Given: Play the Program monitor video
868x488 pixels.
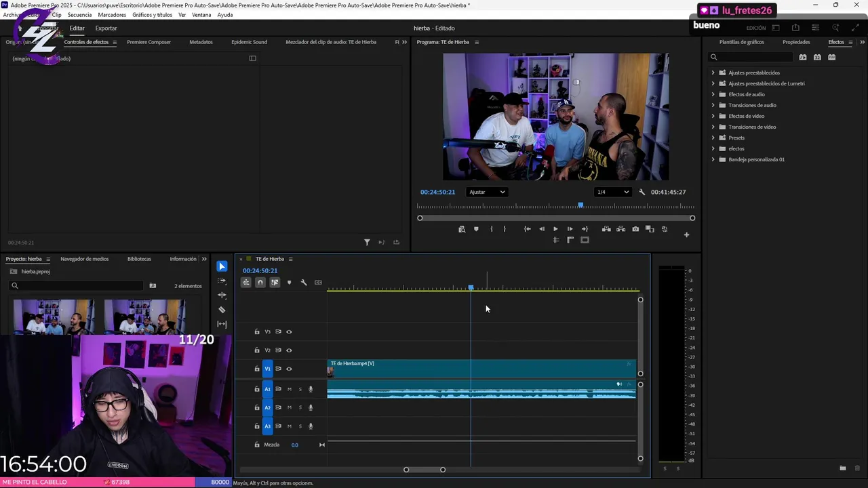Looking at the screenshot, I should pyautogui.click(x=555, y=229).
